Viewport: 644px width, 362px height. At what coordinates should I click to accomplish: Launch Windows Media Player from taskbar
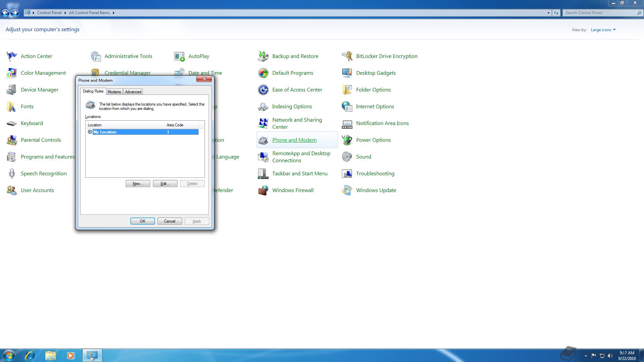tap(70, 355)
